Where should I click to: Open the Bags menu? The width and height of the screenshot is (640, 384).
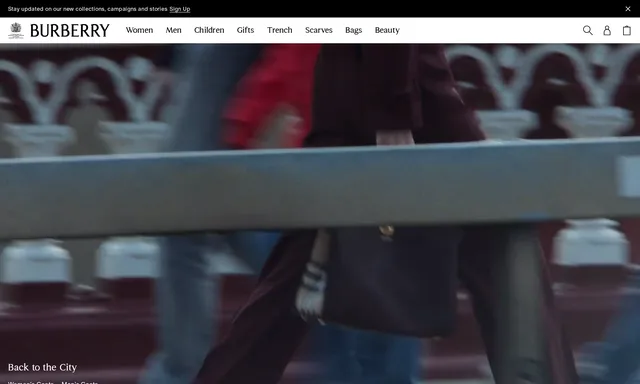(353, 30)
